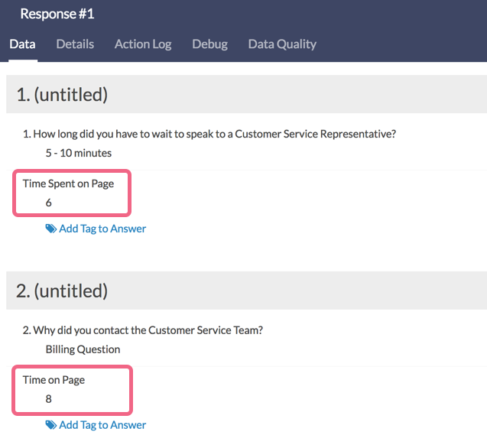The height and width of the screenshot is (448, 487).
Task: Open the Details tab
Action: [x=75, y=44]
